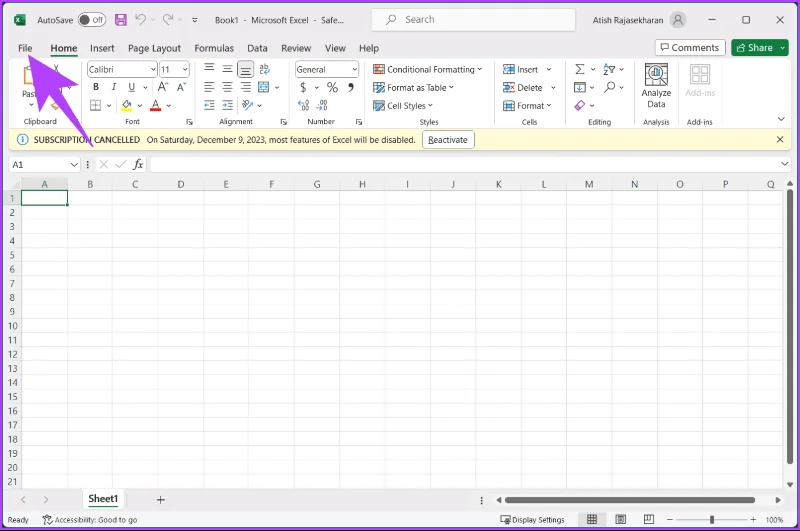The image size is (800, 531).
Task: Click Find & Select magnifier icon
Action: (609, 87)
